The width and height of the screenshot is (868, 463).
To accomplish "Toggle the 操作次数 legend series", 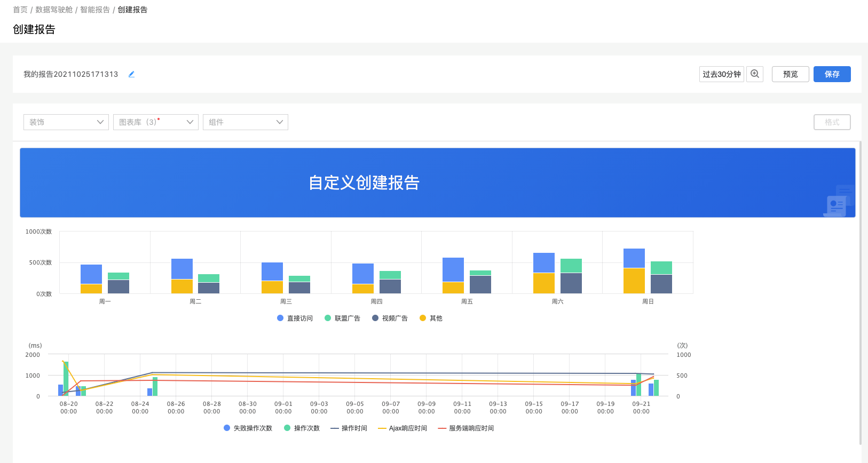I will 302,428.
